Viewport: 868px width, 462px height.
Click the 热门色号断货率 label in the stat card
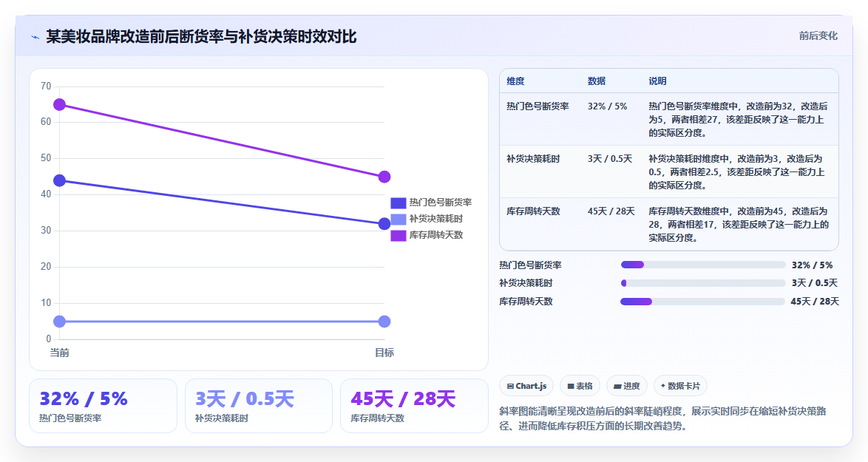coord(70,418)
